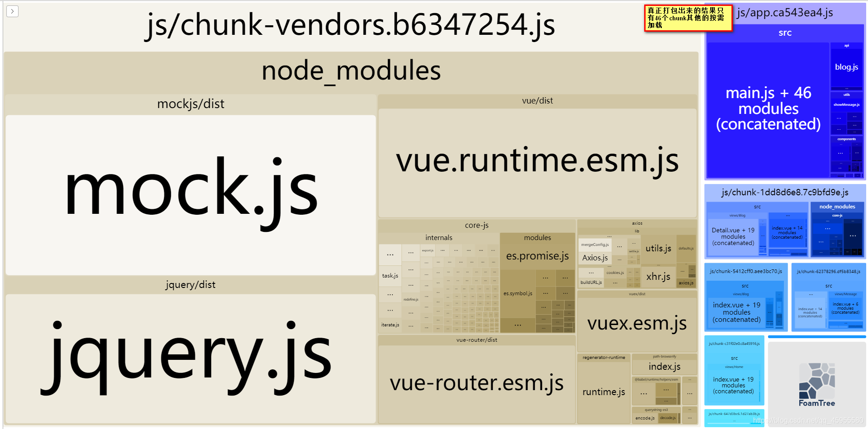The height and width of the screenshot is (429, 868).
Task: Click the showMessage.js block
Action: click(x=846, y=105)
